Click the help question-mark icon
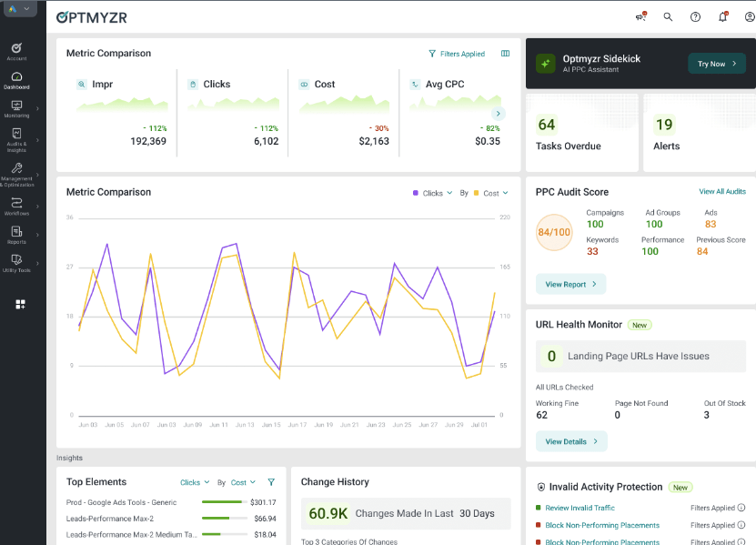The width and height of the screenshot is (756, 545). click(x=694, y=16)
